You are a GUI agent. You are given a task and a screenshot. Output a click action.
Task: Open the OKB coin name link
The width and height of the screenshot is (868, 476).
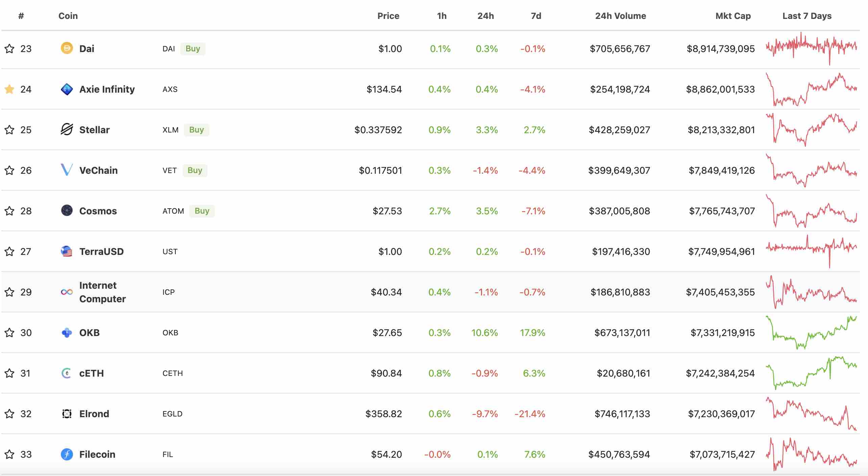click(x=89, y=332)
